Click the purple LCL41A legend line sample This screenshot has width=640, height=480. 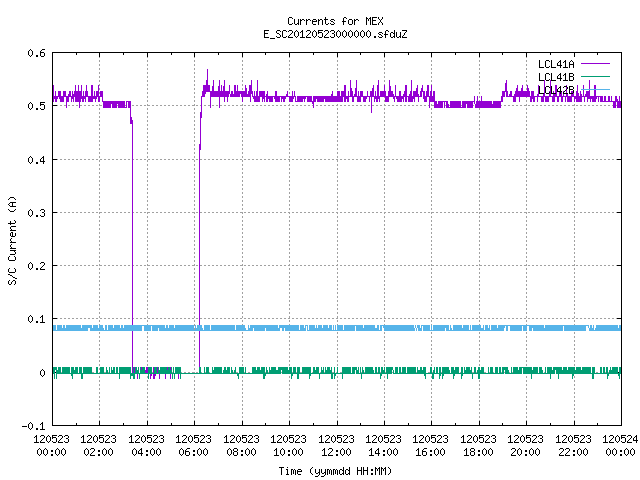click(x=595, y=64)
